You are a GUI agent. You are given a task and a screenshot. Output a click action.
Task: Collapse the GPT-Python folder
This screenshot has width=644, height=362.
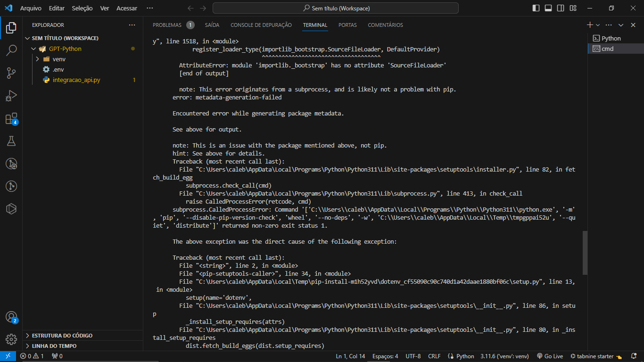(33, 49)
